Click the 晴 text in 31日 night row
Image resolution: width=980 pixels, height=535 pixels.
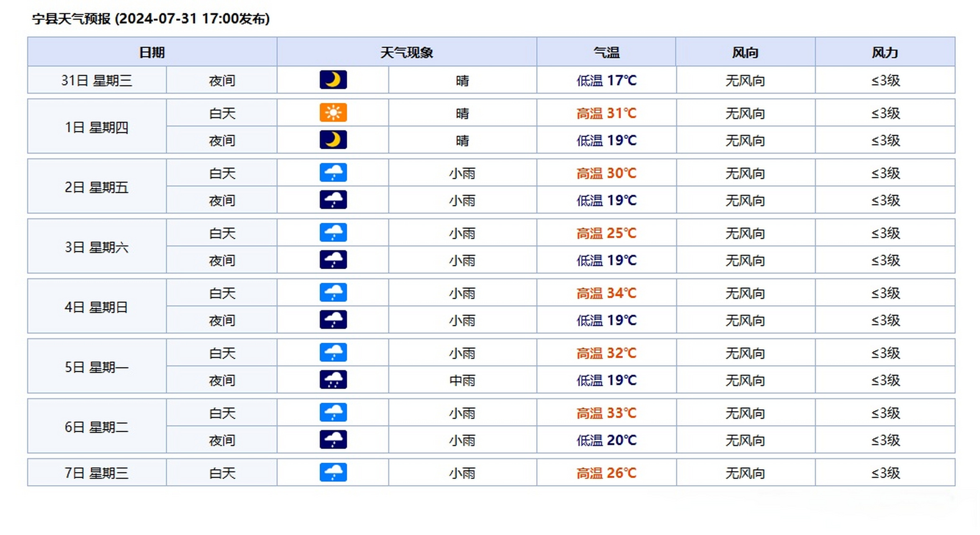pyautogui.click(x=462, y=80)
